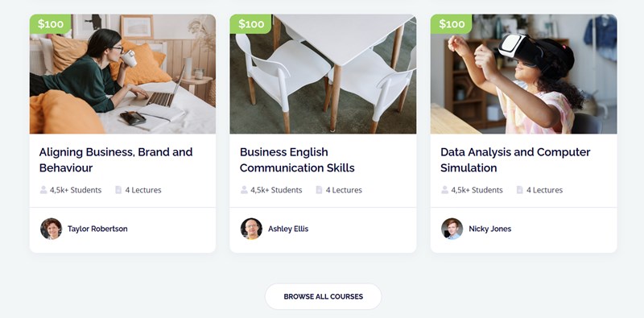Screen dimensions: 644x318
Task: Click the lectures icon under Business English course
Action: click(x=319, y=190)
